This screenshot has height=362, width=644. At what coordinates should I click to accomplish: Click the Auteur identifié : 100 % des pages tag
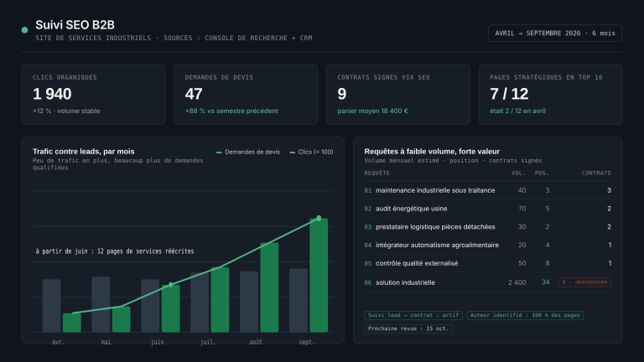525,315
